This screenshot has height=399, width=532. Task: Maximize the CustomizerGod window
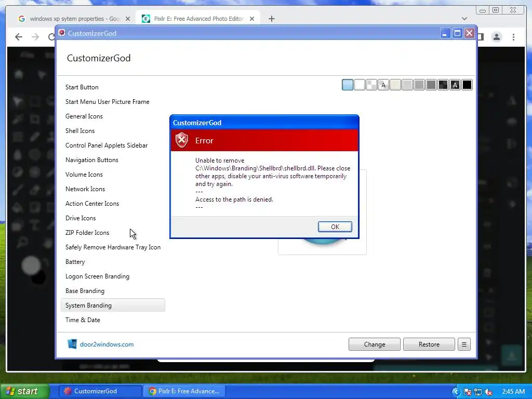coord(457,33)
